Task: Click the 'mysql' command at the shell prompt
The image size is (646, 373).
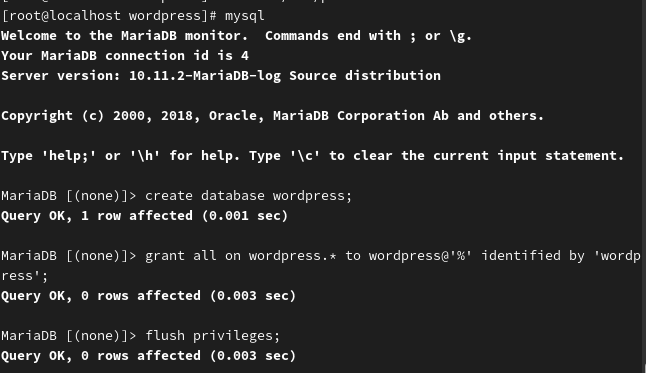Action: pyautogui.click(x=244, y=16)
